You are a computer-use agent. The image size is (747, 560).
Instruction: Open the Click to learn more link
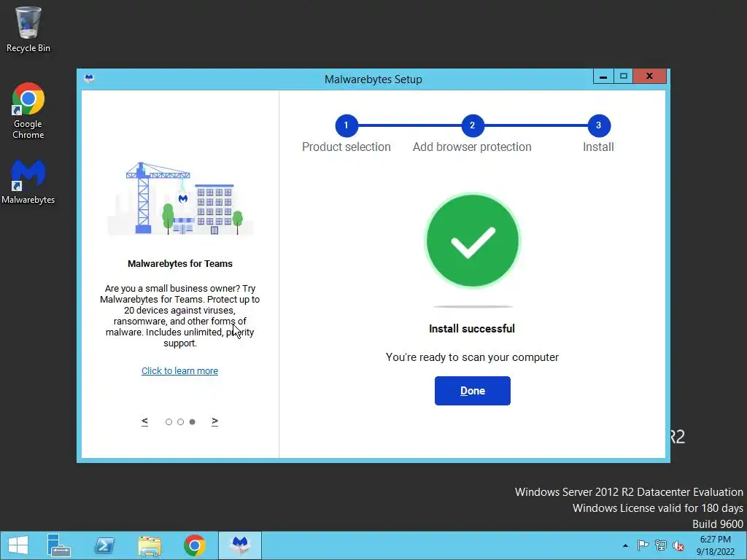pos(179,370)
